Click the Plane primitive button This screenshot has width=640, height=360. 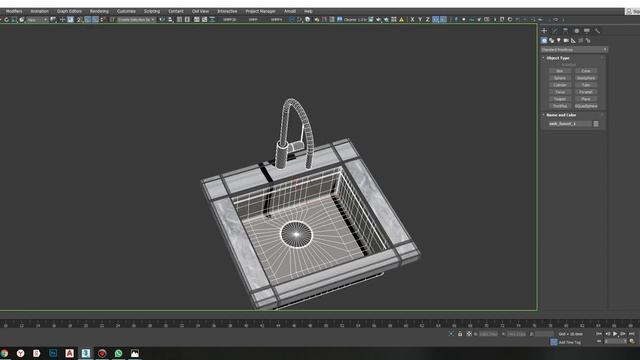586,99
